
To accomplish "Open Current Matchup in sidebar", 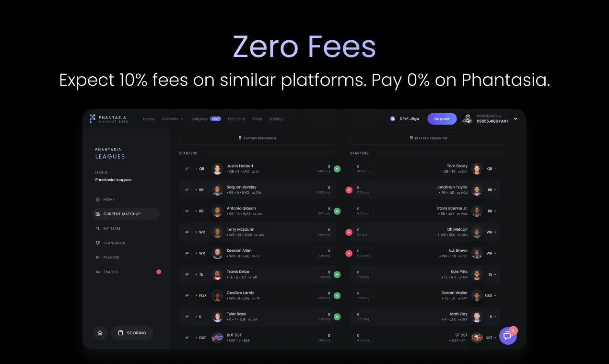I will (x=126, y=214).
